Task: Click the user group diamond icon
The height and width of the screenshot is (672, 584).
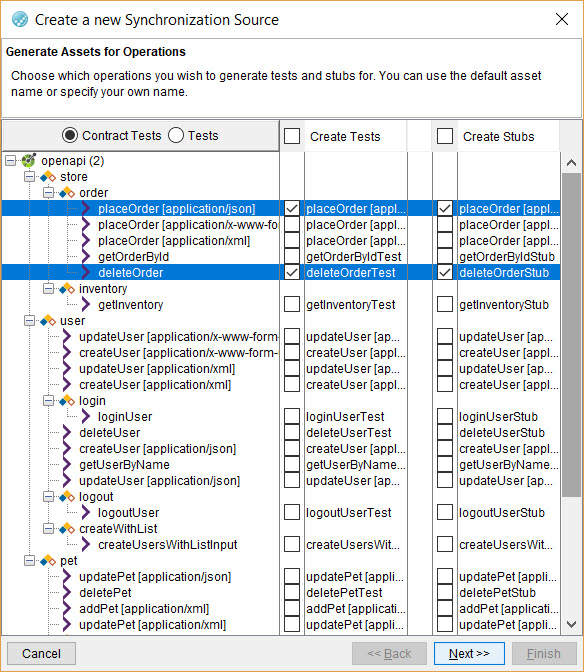Action: click(48, 321)
